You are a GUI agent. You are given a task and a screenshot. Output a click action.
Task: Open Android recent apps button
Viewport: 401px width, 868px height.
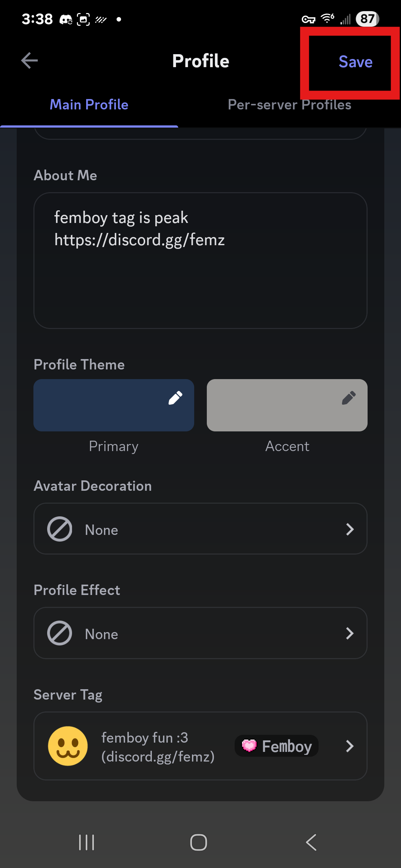coord(87,842)
